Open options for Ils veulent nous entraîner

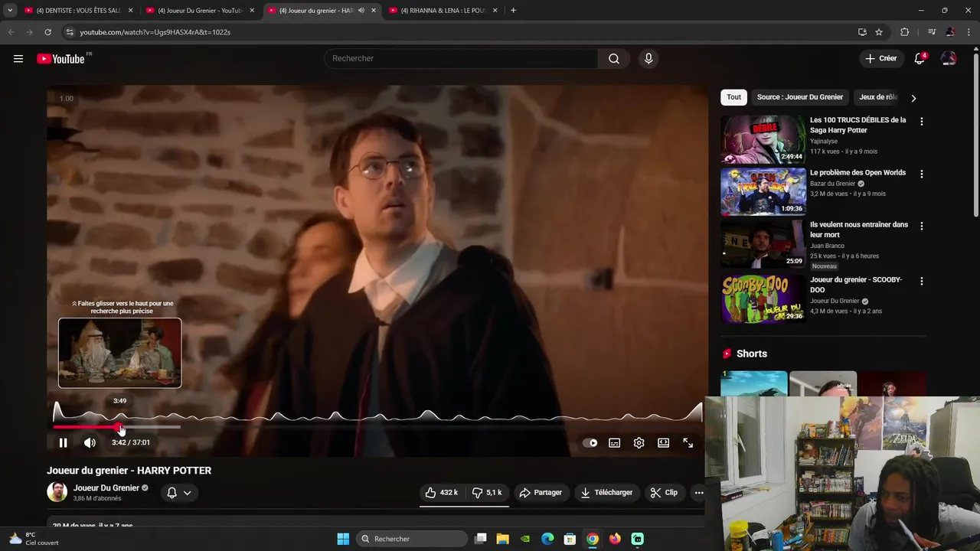click(x=921, y=226)
